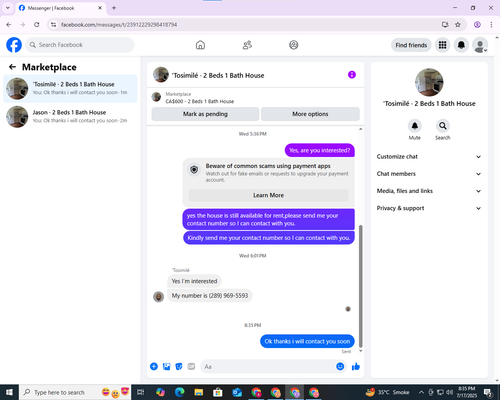The image size is (500, 400).
Task: Attach a photo using the image icon
Action: pyautogui.click(x=166, y=367)
